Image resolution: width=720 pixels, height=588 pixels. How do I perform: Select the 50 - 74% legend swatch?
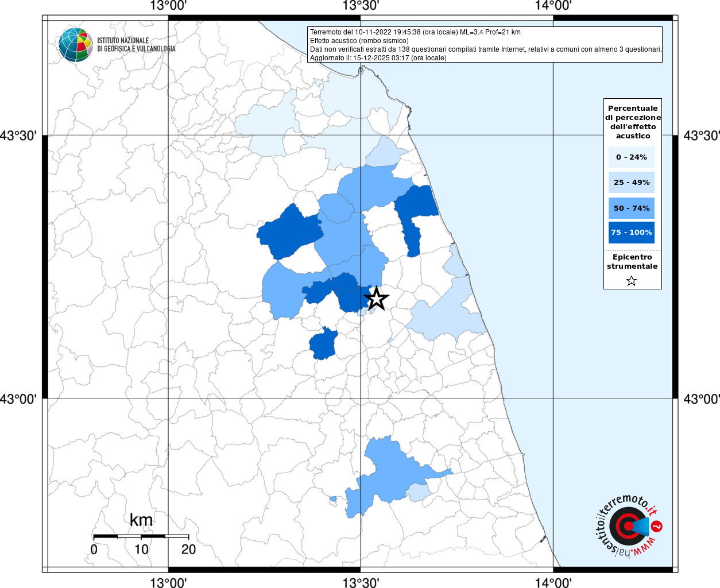point(632,208)
